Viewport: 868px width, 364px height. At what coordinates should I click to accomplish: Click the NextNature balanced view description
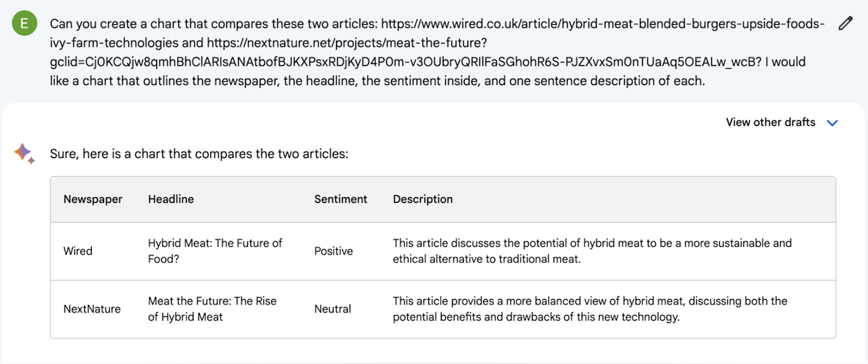[x=590, y=309]
